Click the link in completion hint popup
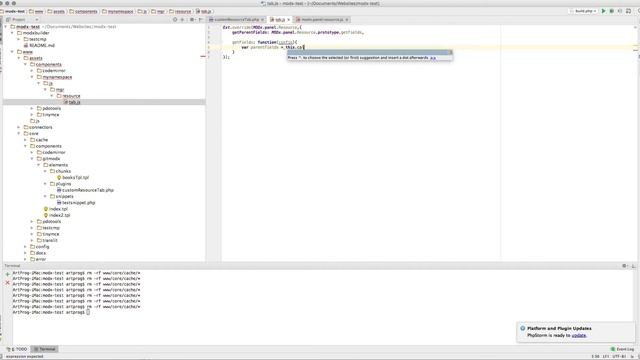The height and width of the screenshot is (360, 640). click(x=433, y=58)
